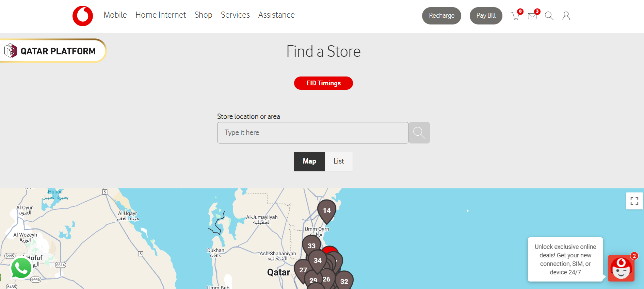
Task: Open the Mobile menu
Action: click(115, 15)
